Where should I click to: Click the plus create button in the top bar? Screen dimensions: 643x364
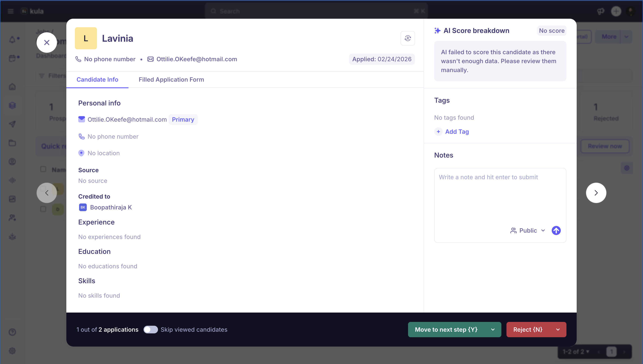coord(616,11)
